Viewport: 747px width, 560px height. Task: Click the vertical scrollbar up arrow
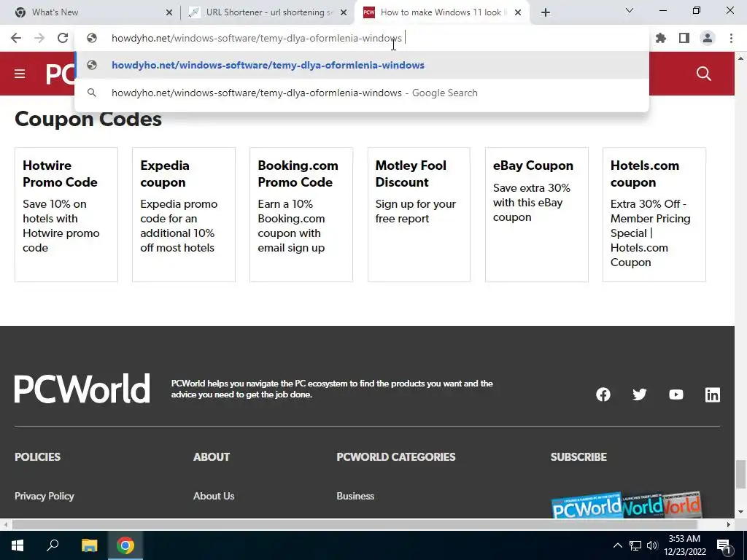click(x=740, y=58)
